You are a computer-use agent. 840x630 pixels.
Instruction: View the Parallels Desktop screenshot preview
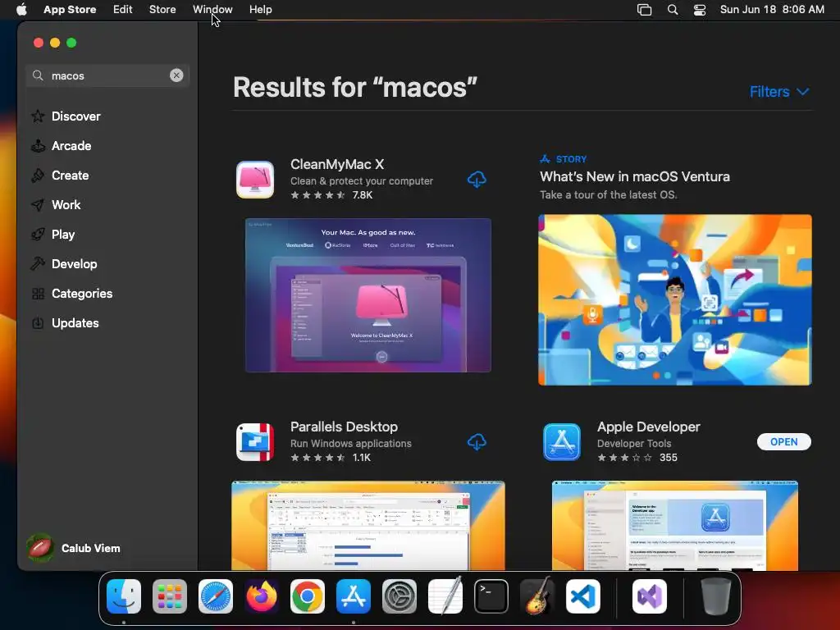click(368, 526)
